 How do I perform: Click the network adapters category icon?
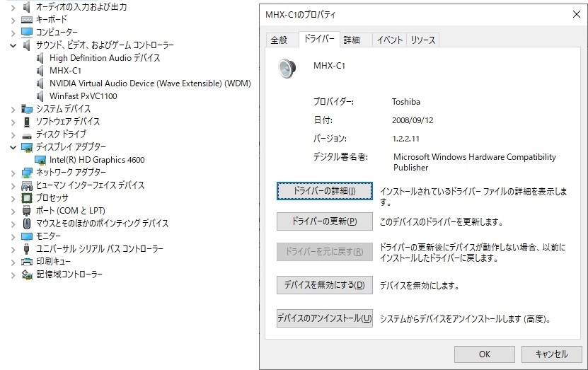point(27,173)
